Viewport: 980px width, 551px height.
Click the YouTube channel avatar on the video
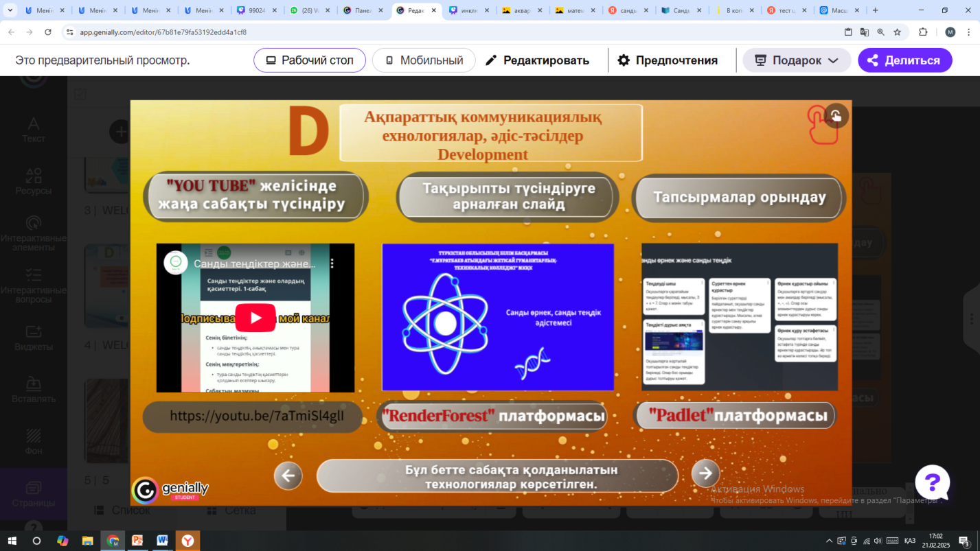pos(176,263)
